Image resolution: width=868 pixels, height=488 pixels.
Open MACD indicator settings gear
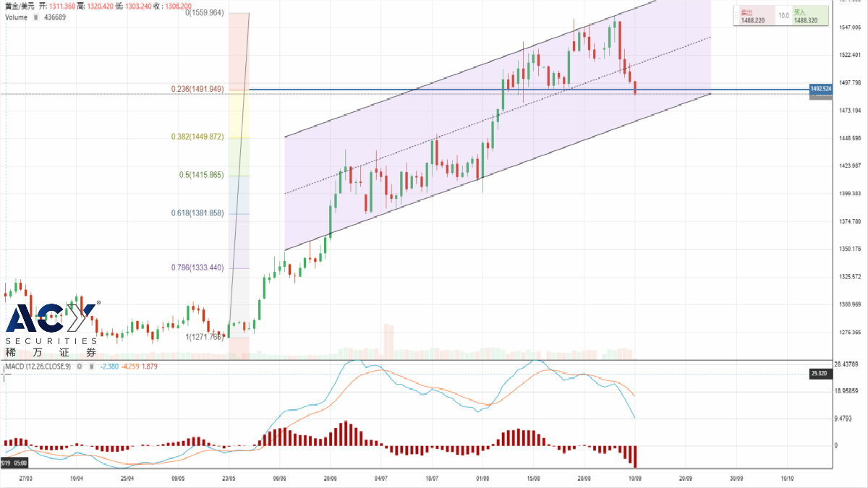[80, 367]
